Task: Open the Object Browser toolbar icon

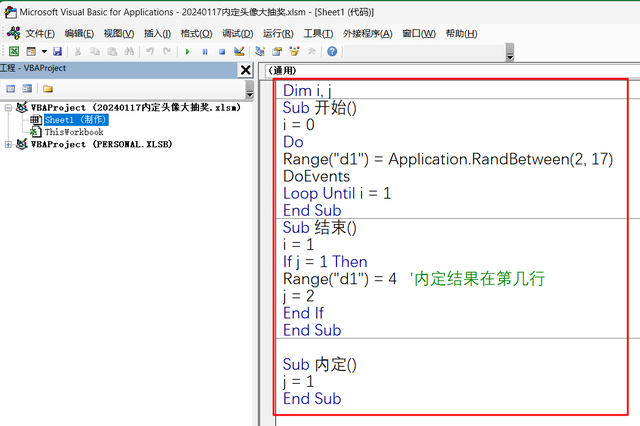Action: (294, 51)
